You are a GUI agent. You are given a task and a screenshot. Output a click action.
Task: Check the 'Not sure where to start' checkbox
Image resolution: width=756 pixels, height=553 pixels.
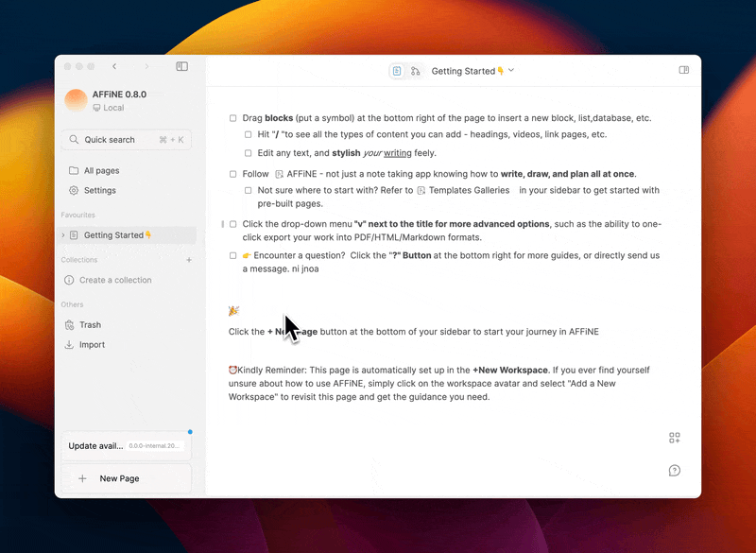pyautogui.click(x=248, y=190)
